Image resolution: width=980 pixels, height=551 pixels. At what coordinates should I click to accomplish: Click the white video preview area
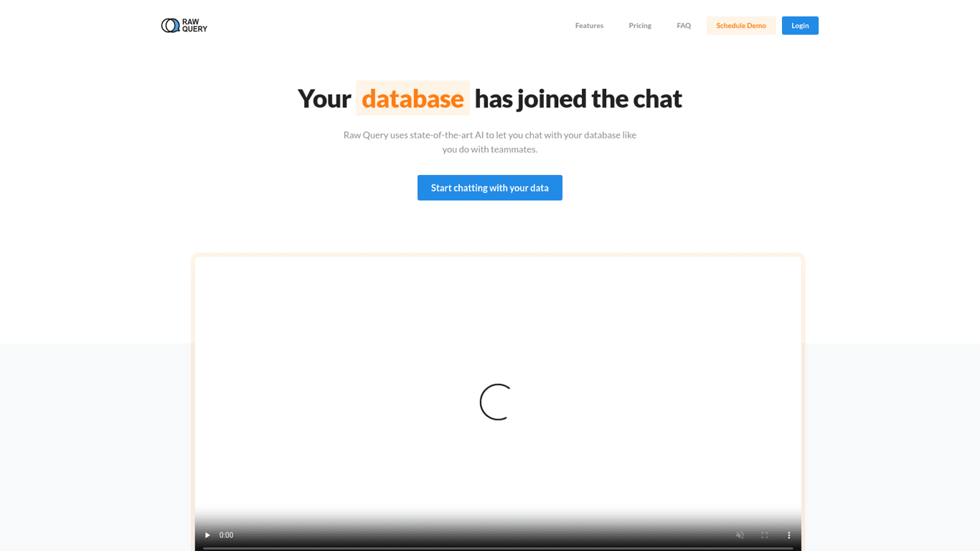click(x=498, y=387)
